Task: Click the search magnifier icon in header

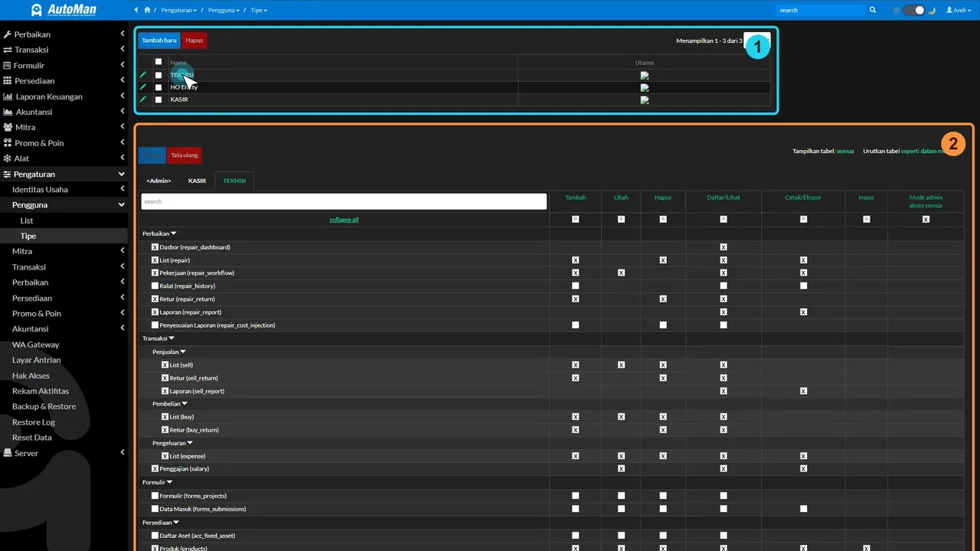Action: [873, 10]
